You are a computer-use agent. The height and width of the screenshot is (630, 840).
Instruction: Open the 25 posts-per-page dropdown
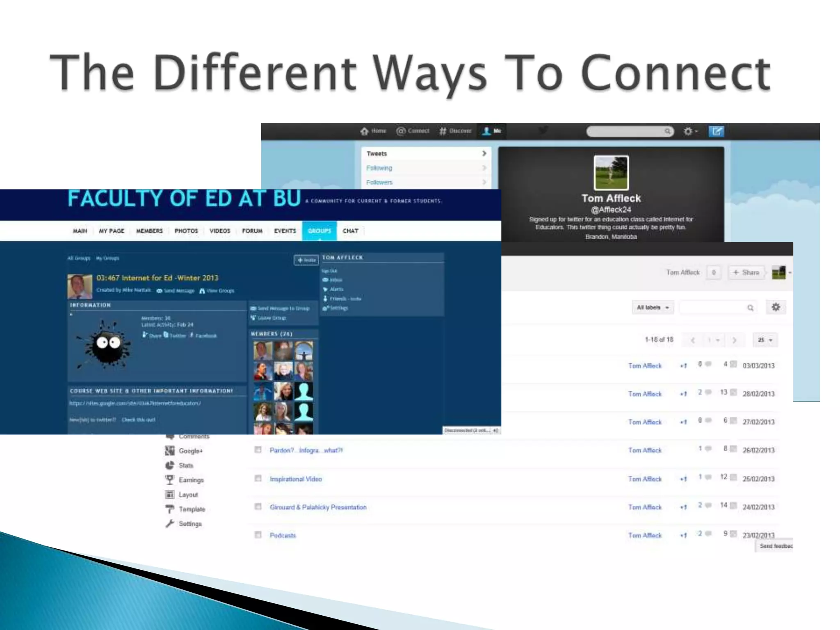coord(765,340)
